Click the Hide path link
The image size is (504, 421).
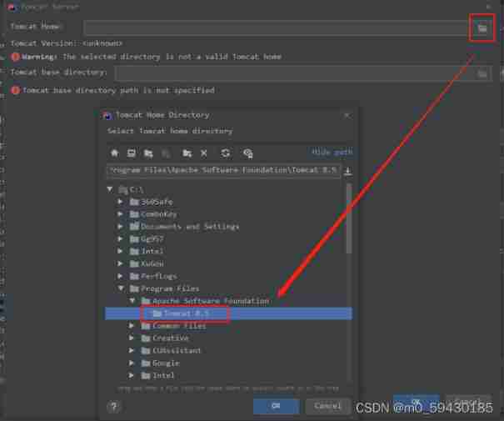pos(332,152)
